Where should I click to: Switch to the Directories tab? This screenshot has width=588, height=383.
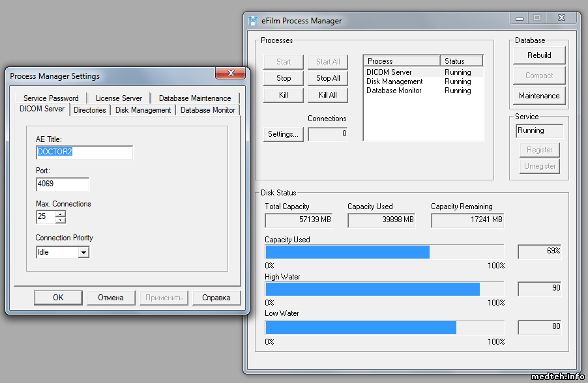click(x=90, y=110)
